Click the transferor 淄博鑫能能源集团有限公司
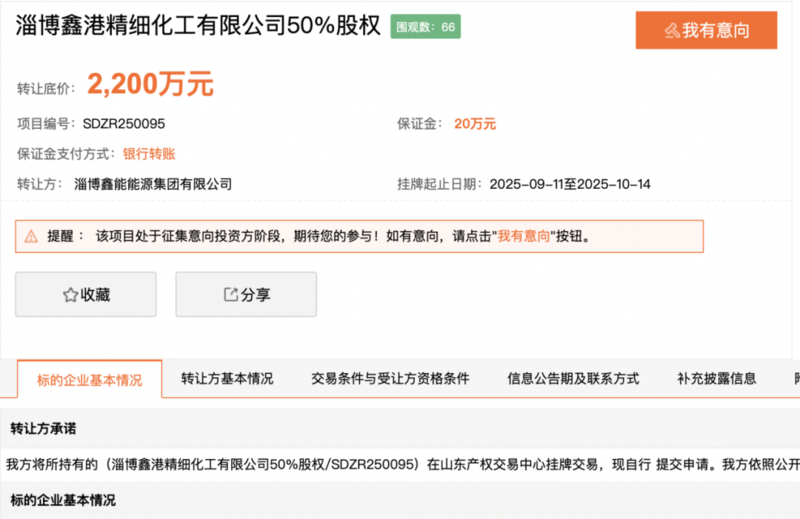Viewport: 800px width, 519px height. [x=153, y=184]
